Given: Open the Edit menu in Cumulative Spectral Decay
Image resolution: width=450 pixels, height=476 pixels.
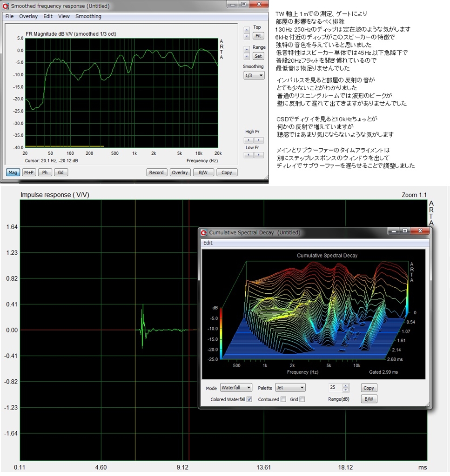Looking at the screenshot, I should click(208, 243).
